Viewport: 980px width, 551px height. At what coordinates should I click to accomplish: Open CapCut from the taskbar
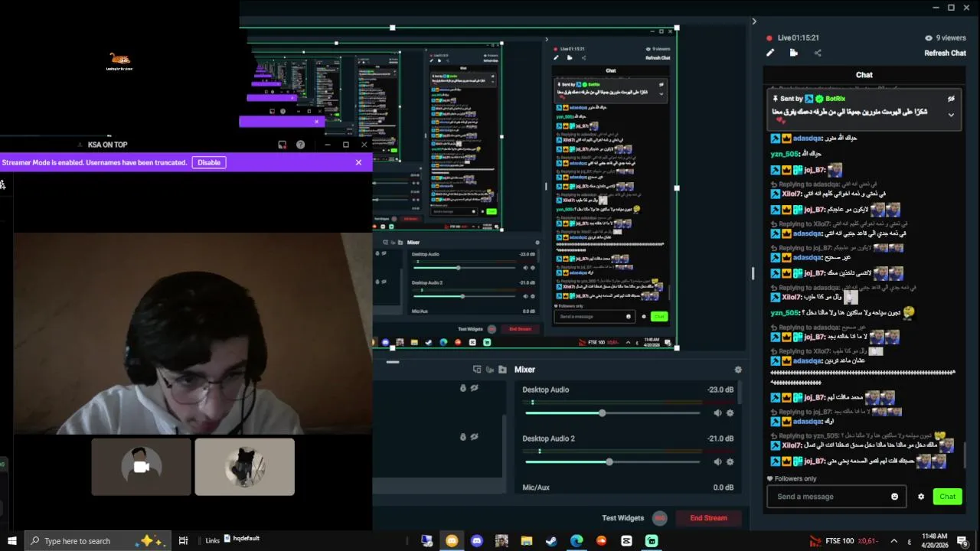tap(626, 541)
